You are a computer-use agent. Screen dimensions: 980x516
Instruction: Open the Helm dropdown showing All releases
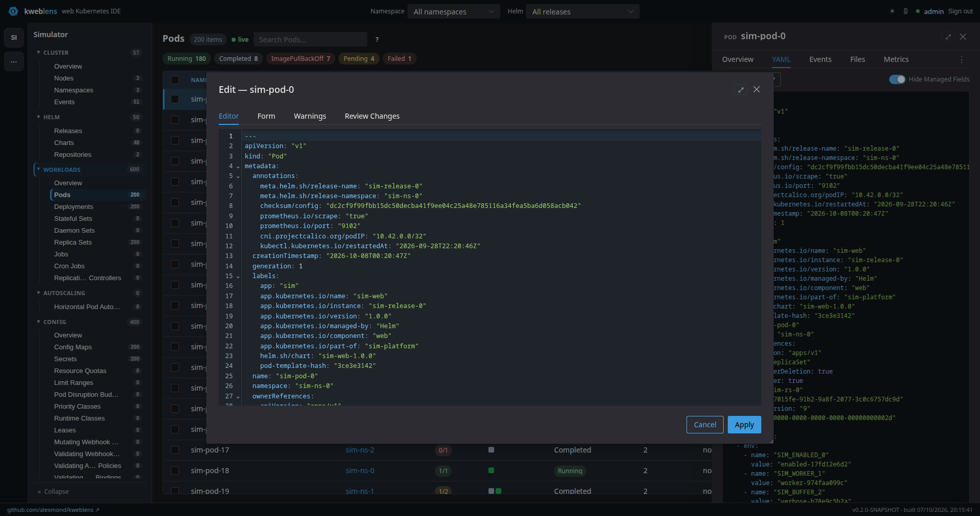583,11
